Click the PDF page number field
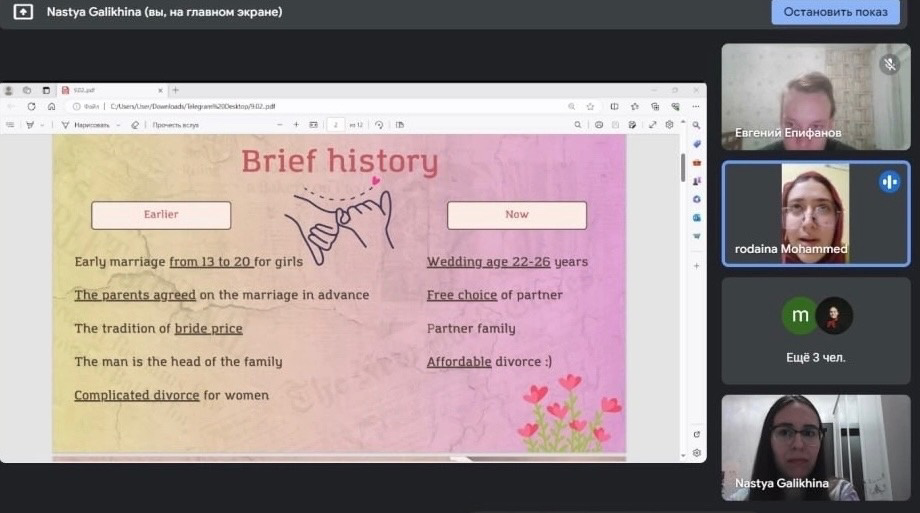The height and width of the screenshot is (513, 920). [x=335, y=125]
